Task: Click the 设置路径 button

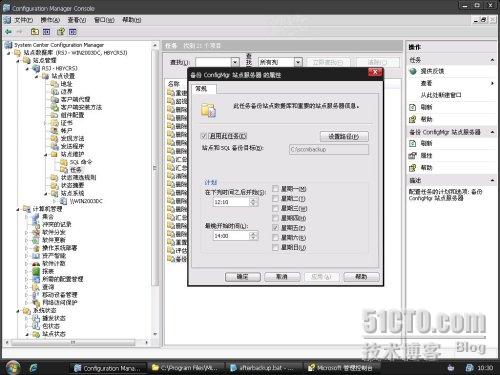Action: point(344,136)
